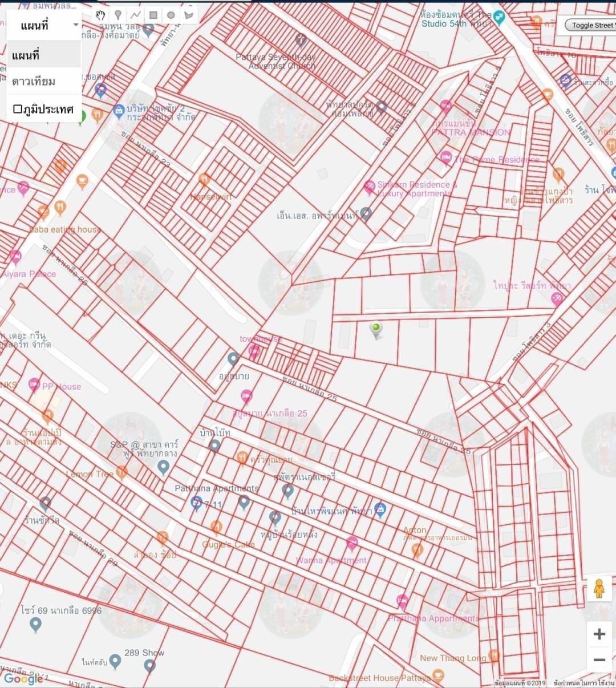The image size is (616, 688).
Task: Choose แผนที่ option in map type menu
Action: coord(44,55)
